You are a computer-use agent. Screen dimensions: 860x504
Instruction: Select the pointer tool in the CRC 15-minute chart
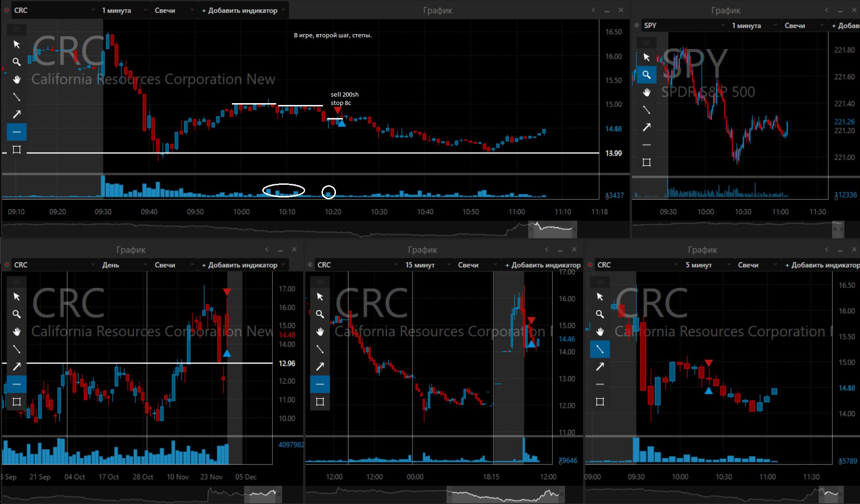pos(320,296)
